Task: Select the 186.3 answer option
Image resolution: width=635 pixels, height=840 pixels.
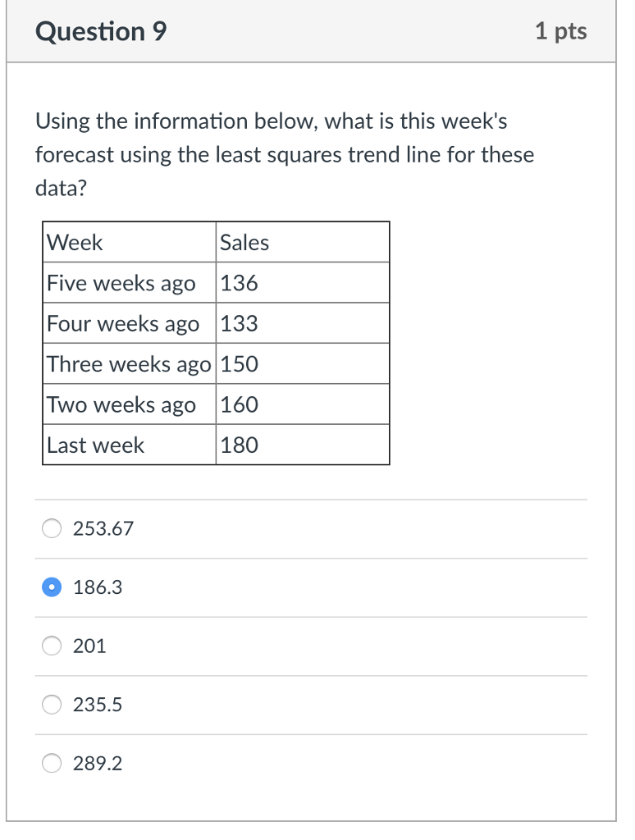Action: click(51, 587)
